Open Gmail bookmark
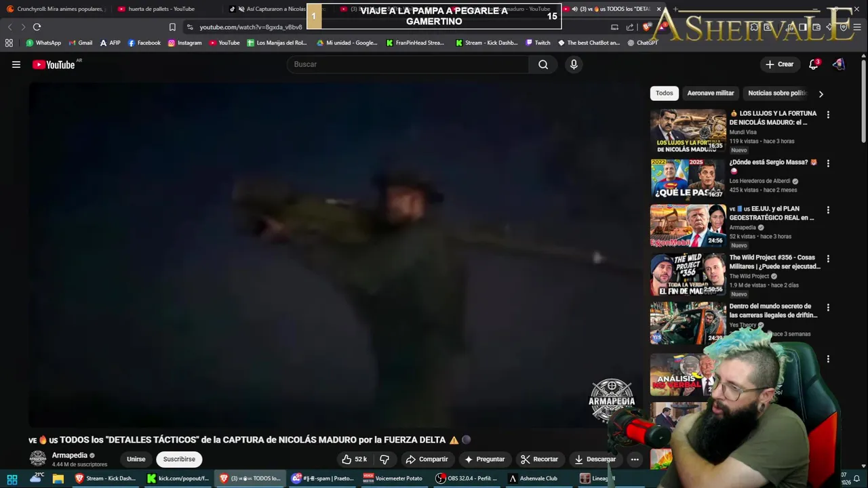Viewport: 868px width, 488px height. [x=80, y=43]
